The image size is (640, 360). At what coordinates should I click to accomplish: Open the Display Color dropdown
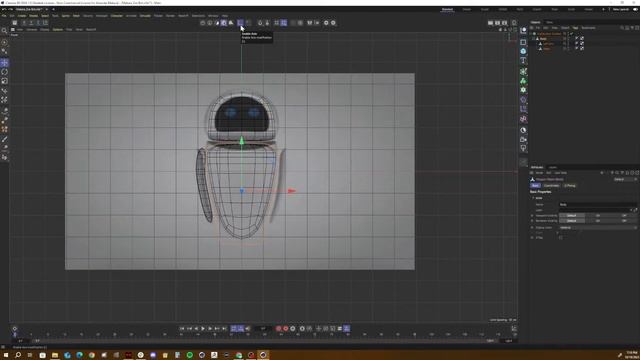(x=598, y=227)
